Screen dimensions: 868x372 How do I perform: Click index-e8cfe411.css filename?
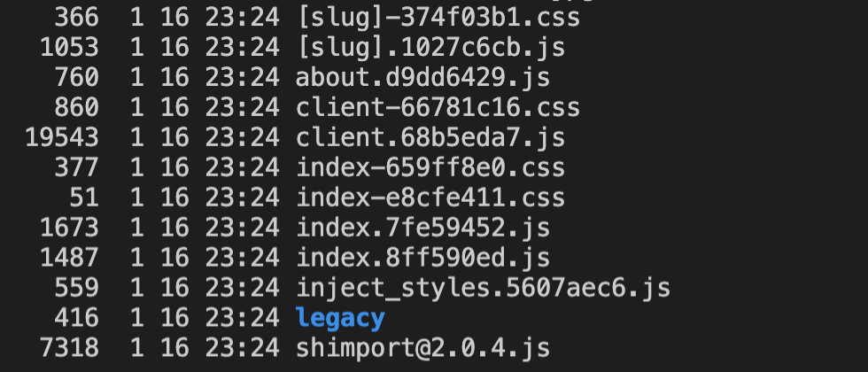(x=430, y=197)
